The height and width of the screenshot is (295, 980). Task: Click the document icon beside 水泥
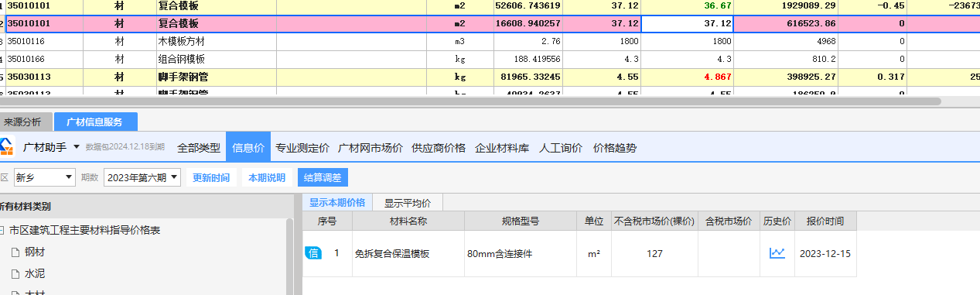point(15,273)
